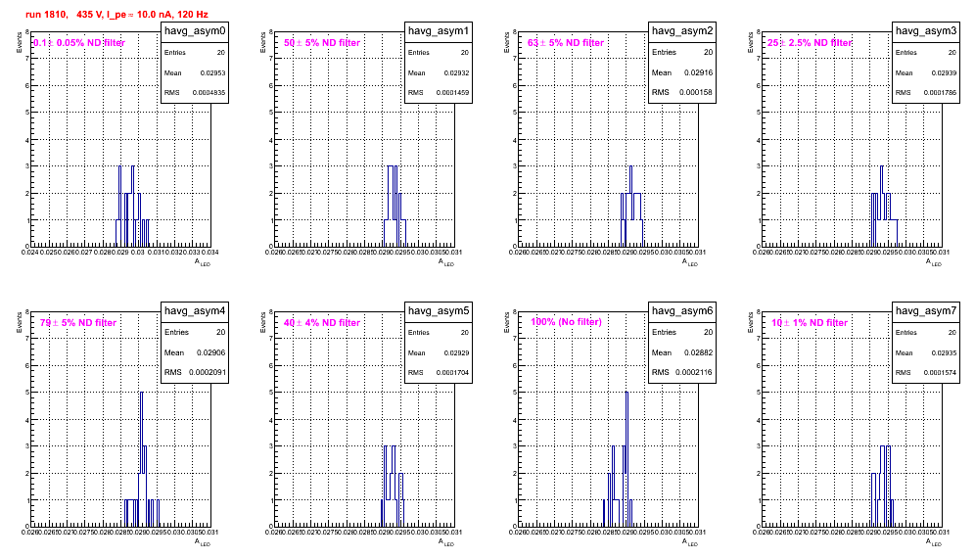
Task: Click the Events y-axis title of havg_asym2
Action: (506, 41)
